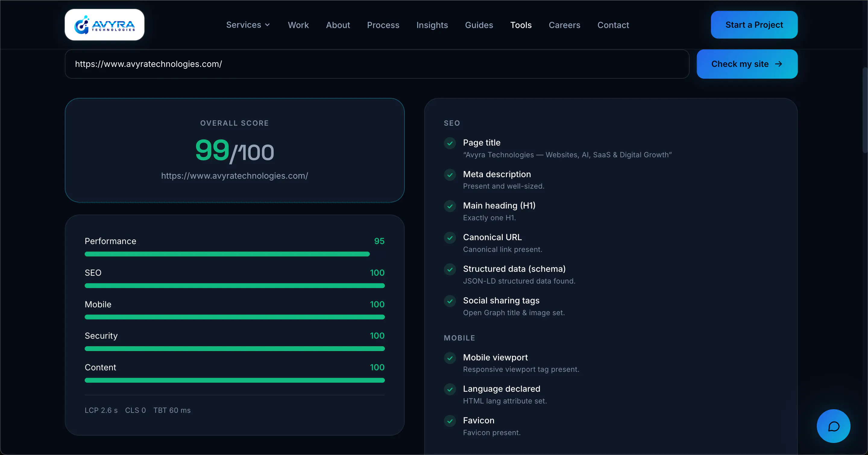Image resolution: width=868 pixels, height=455 pixels.
Task: Click the 99/100 overall score value
Action: tap(234, 151)
